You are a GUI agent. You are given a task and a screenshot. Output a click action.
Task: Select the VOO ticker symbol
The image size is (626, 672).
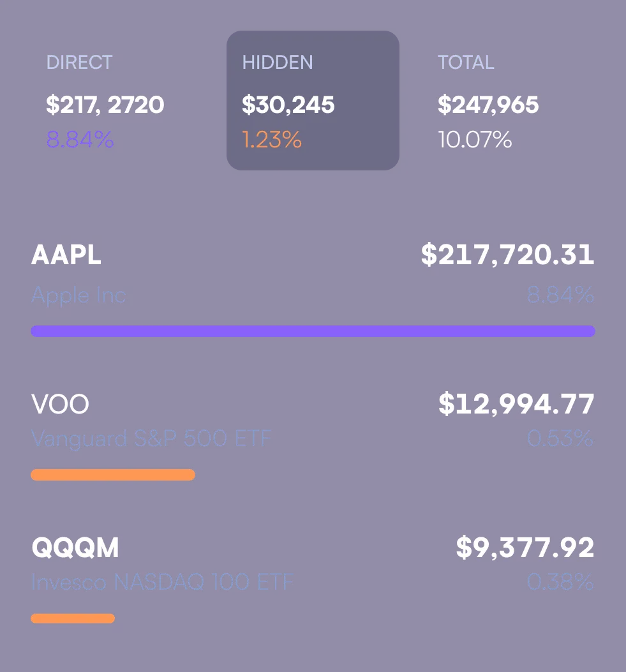click(x=60, y=403)
